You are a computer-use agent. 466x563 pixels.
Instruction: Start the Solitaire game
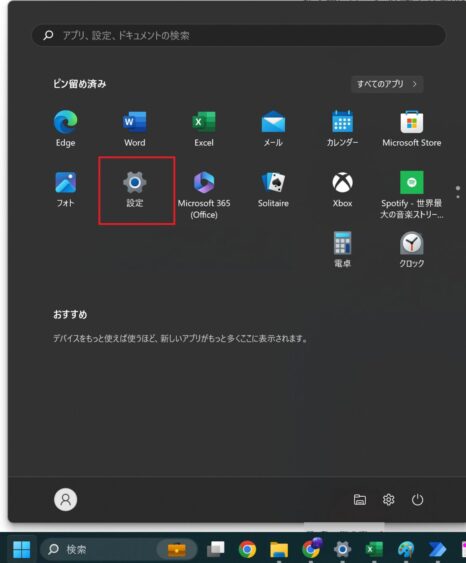[x=273, y=189]
